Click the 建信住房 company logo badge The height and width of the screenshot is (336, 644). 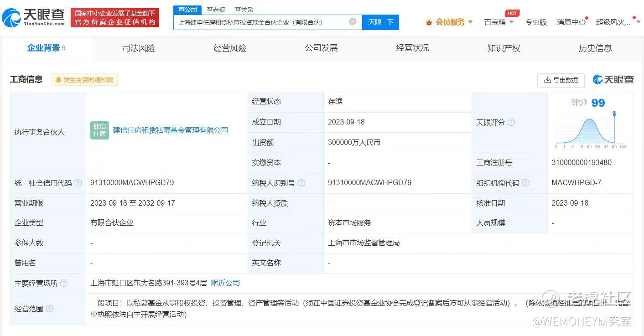(x=99, y=130)
